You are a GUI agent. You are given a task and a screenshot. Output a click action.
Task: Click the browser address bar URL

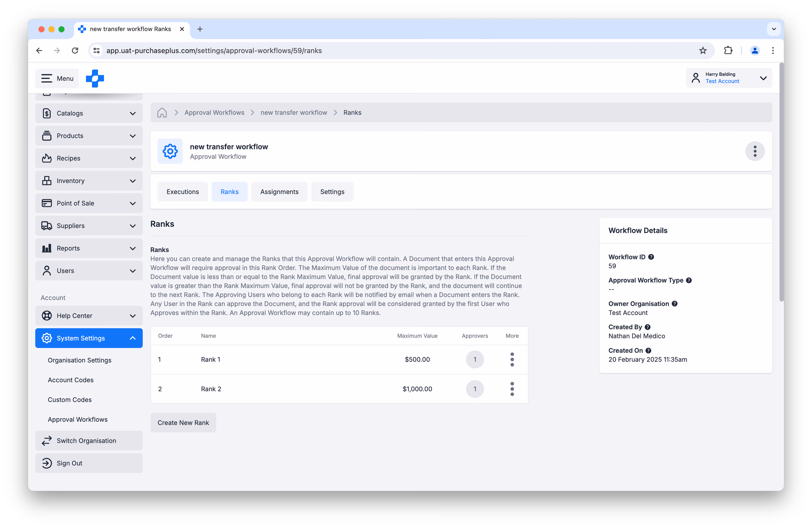tap(214, 51)
